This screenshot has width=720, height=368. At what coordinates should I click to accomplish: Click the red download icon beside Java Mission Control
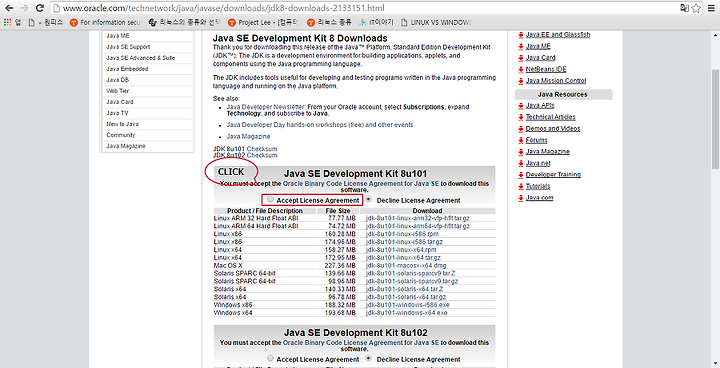coord(521,81)
